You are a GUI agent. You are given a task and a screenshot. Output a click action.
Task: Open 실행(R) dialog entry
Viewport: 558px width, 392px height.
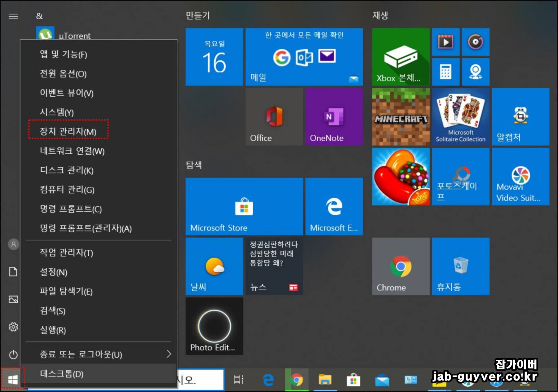99,330
